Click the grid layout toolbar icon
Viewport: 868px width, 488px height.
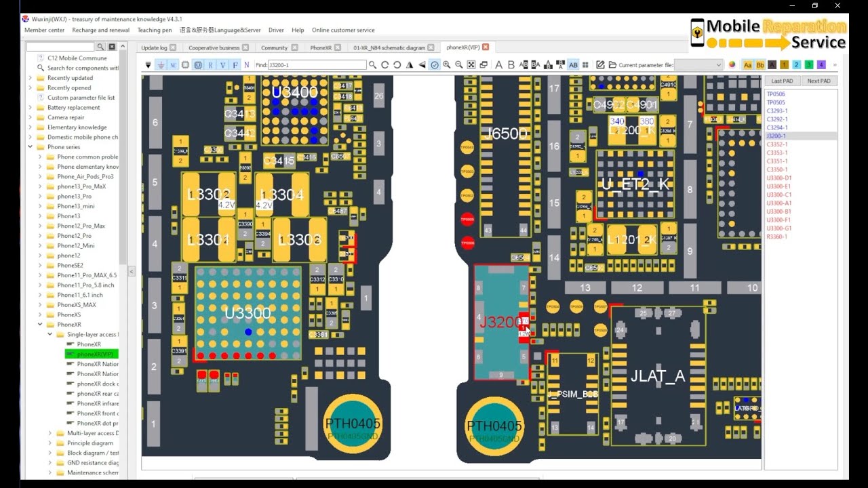[586, 65]
